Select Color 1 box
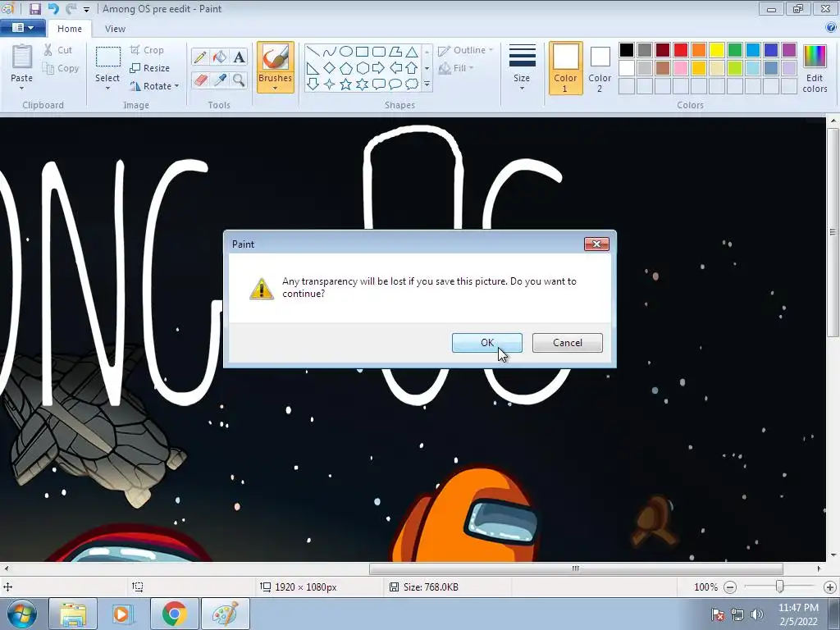 [x=566, y=68]
